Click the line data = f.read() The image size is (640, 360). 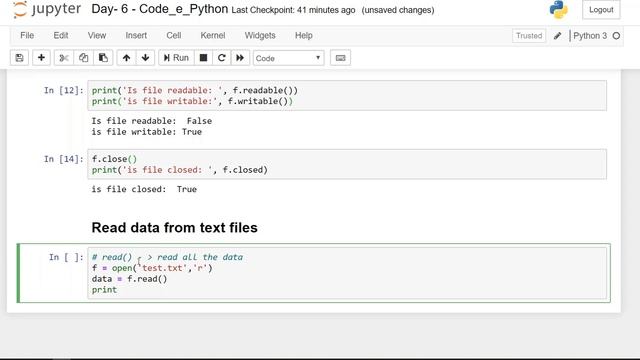(129, 279)
